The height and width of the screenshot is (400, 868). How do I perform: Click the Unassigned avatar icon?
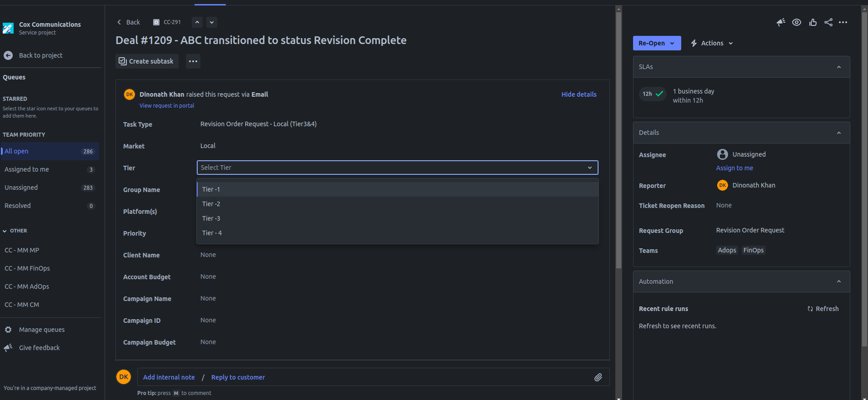(723, 154)
